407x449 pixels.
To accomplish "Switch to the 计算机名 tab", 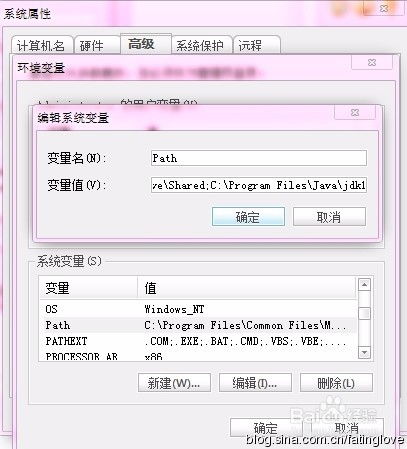I will pyautogui.click(x=41, y=45).
